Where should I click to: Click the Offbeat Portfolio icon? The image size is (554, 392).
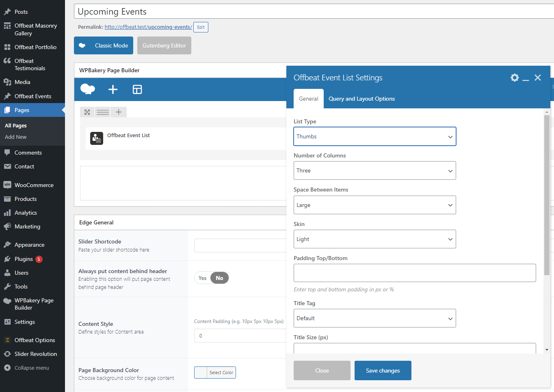7,47
